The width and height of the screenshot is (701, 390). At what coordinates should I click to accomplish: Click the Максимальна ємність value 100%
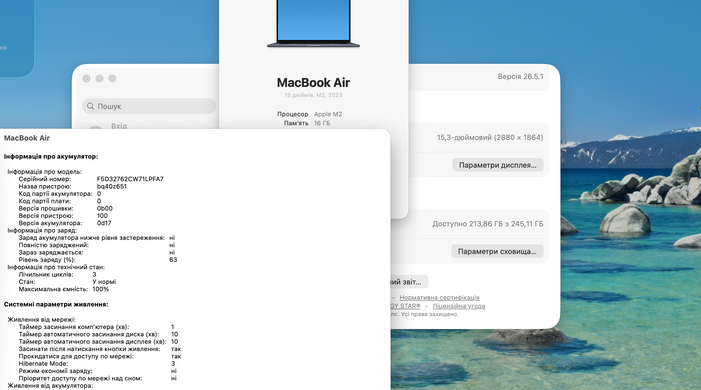pos(101,289)
